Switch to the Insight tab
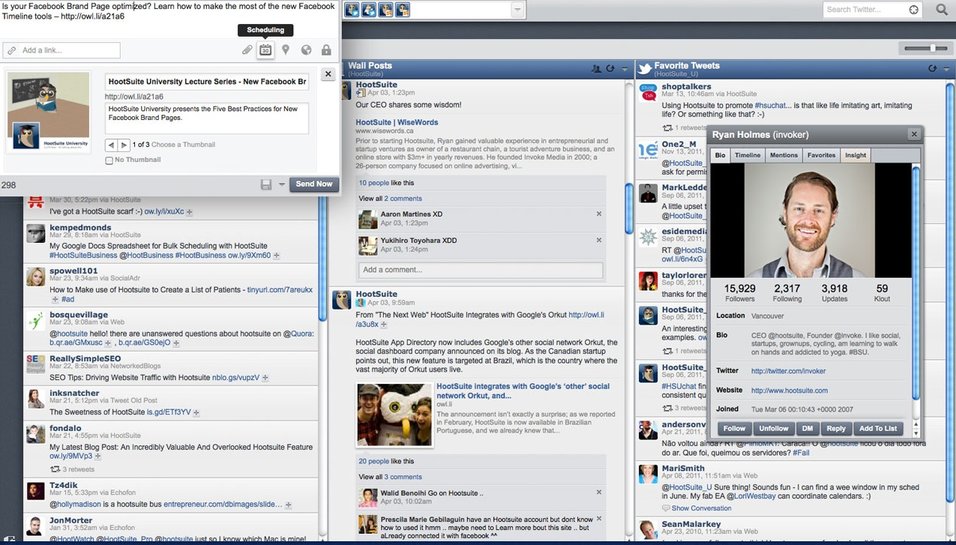This screenshot has width=956, height=545. click(x=855, y=155)
